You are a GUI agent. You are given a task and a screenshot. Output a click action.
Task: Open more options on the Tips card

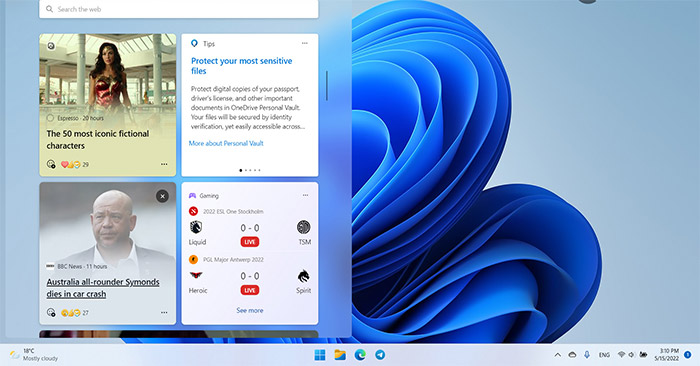pyautogui.click(x=304, y=43)
